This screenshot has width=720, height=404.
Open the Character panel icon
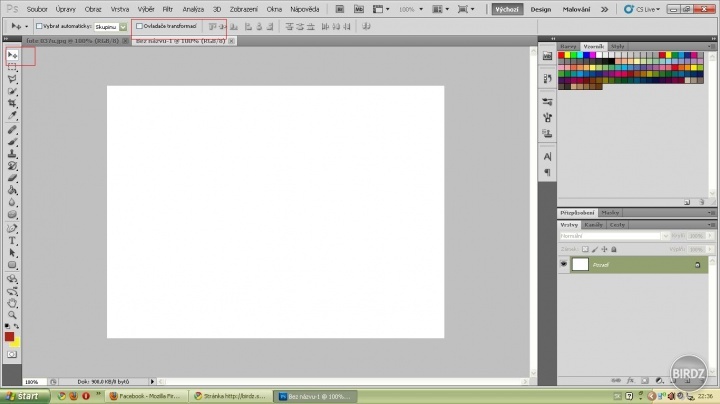coord(547,157)
